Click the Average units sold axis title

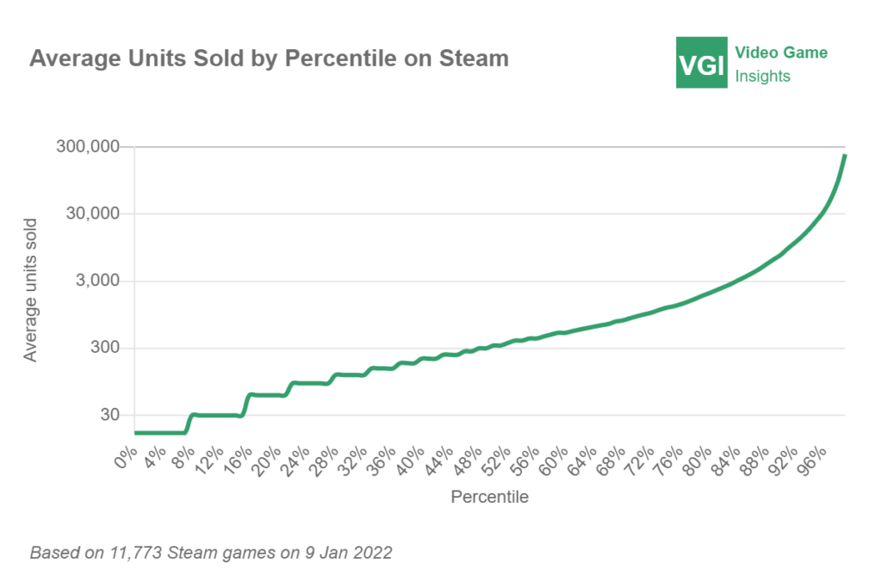(31, 290)
